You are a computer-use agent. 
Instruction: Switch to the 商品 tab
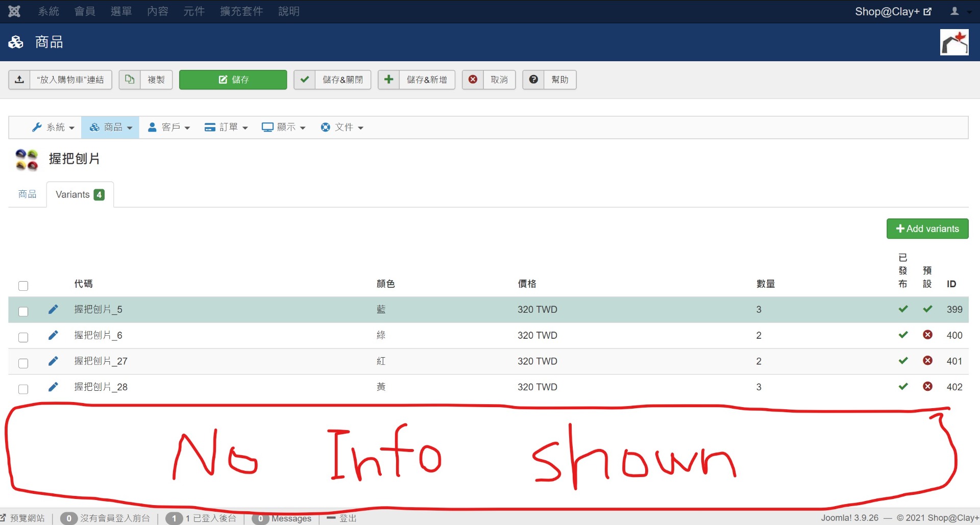click(28, 194)
